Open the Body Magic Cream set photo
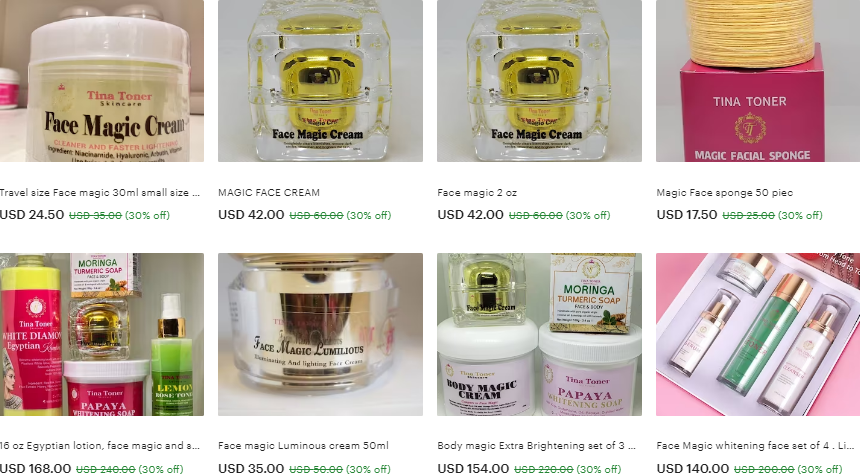Screen dimensions: 860x475 (x=539, y=335)
